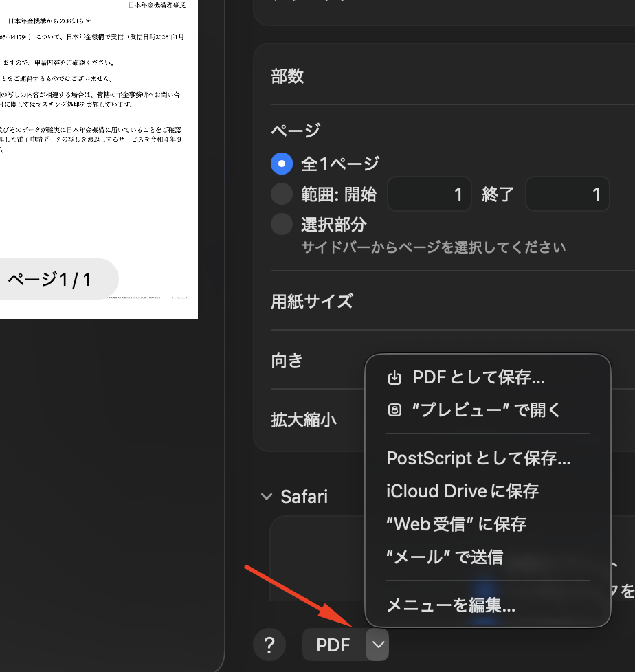Send the PDF via "メール"で送信
Viewport: 635px width, 672px height.
[445, 557]
